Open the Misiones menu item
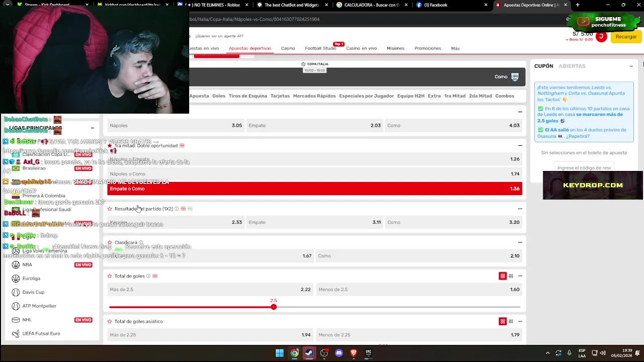 [395, 48]
